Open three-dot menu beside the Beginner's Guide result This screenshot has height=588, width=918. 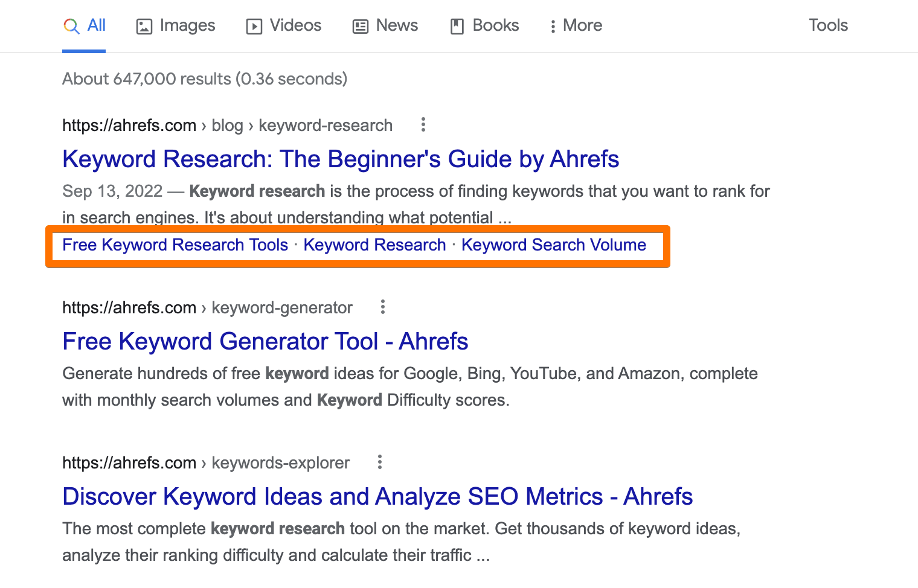(x=423, y=124)
